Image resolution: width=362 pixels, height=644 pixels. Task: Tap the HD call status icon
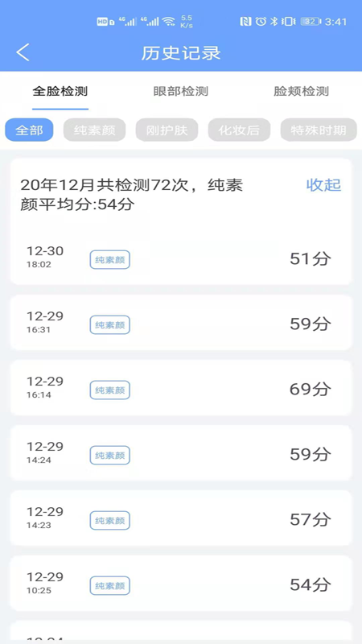[x=105, y=22]
